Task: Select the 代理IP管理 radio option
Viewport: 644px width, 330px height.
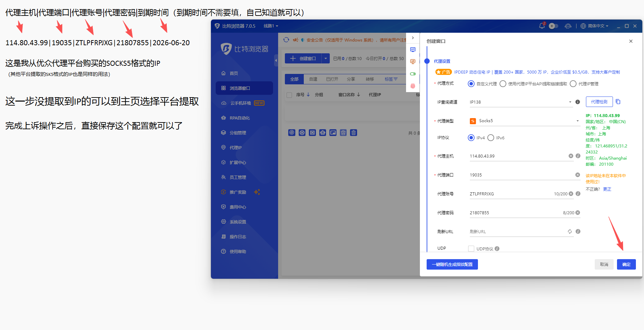Action: (573, 84)
